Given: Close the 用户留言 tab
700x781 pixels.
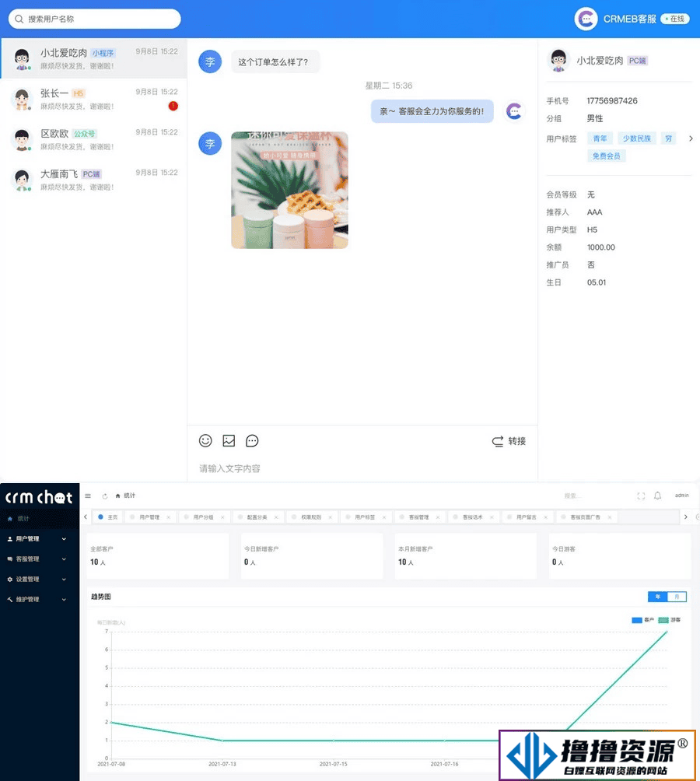Looking at the screenshot, I should pyautogui.click(x=546, y=517).
